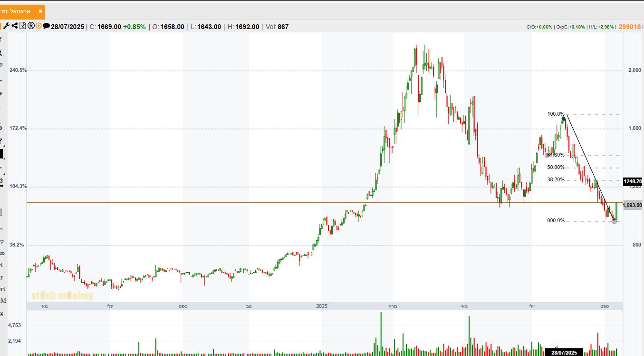Viewport: 644px width, 356px height.
Task: Click the orange target circle icon
Action: click(38, 26)
